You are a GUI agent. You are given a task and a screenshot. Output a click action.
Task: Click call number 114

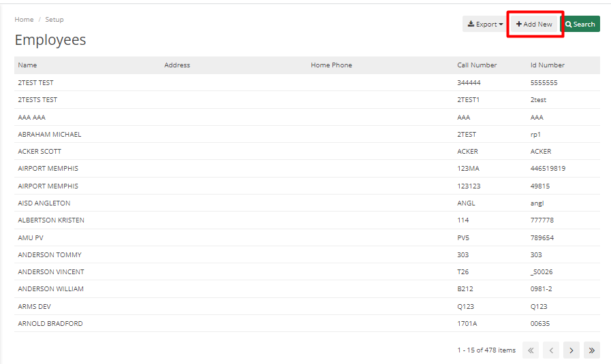click(x=463, y=220)
